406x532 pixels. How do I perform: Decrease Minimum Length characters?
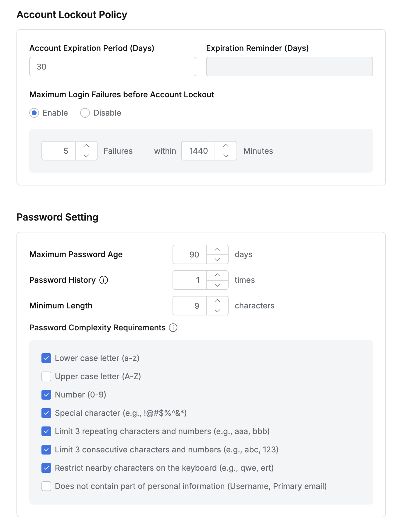pos(217,311)
